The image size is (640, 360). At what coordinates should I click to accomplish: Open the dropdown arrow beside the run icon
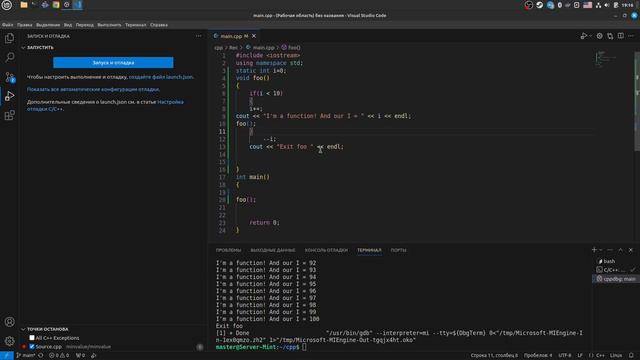pos(590,36)
